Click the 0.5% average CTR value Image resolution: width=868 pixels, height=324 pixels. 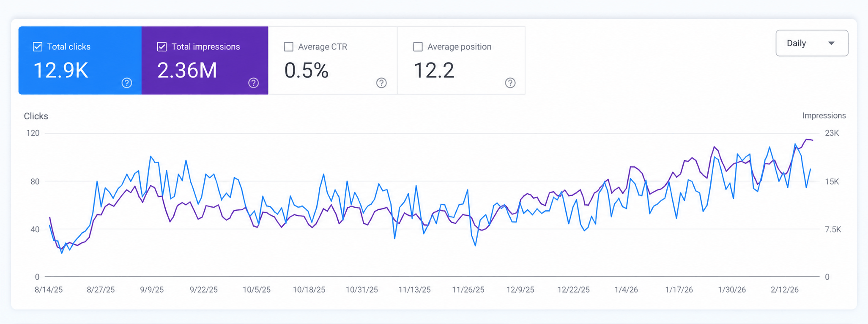307,70
